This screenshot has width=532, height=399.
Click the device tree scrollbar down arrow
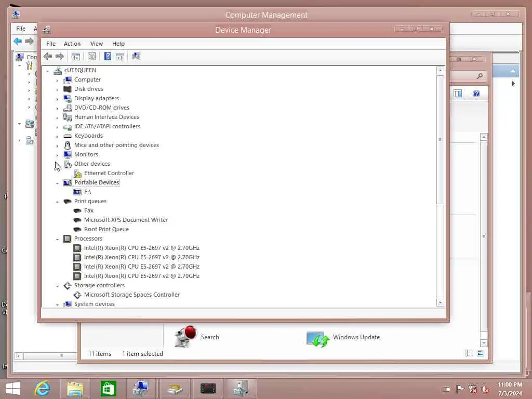click(x=440, y=302)
